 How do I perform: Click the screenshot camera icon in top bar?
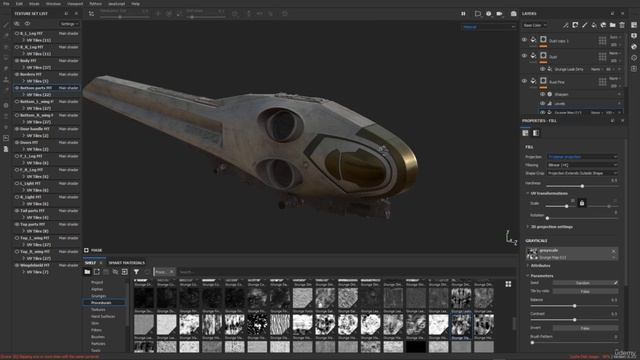point(513,13)
